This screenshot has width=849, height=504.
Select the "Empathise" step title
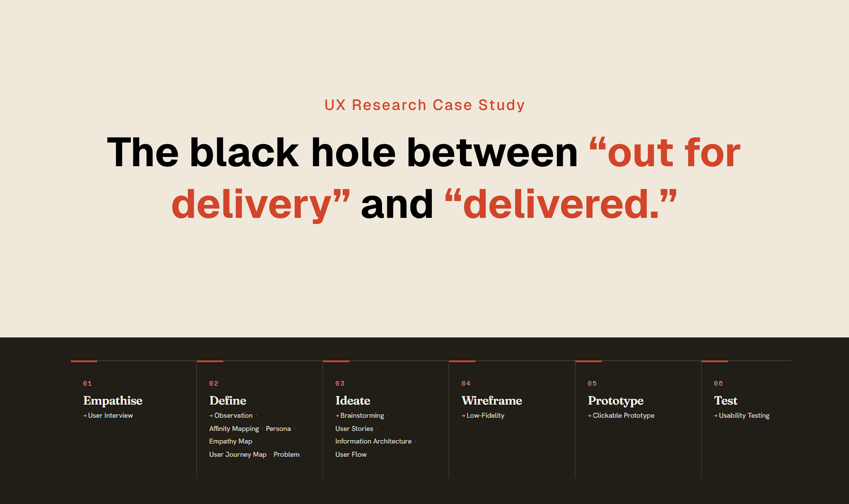tap(113, 401)
